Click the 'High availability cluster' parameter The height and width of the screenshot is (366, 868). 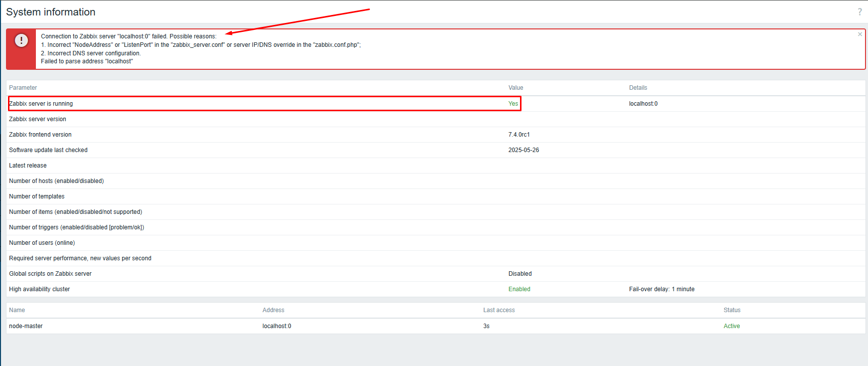pyautogui.click(x=39, y=289)
